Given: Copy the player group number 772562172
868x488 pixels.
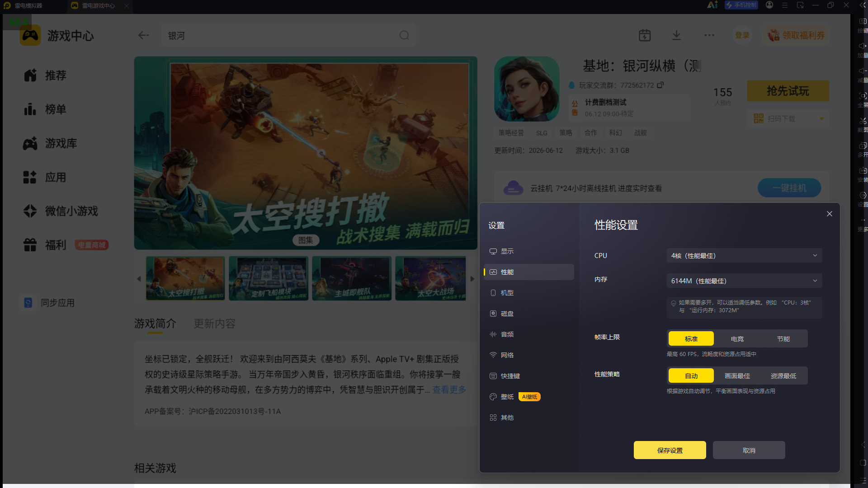Looking at the screenshot, I should click(660, 85).
